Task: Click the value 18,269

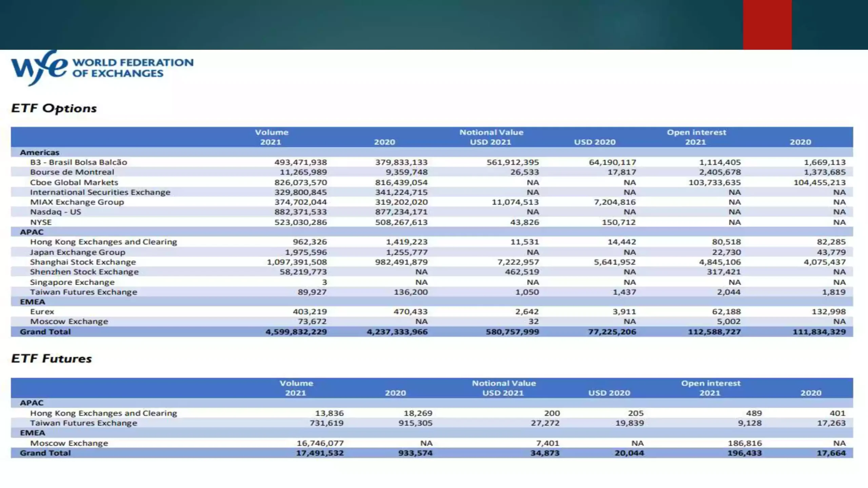Action: [418, 413]
